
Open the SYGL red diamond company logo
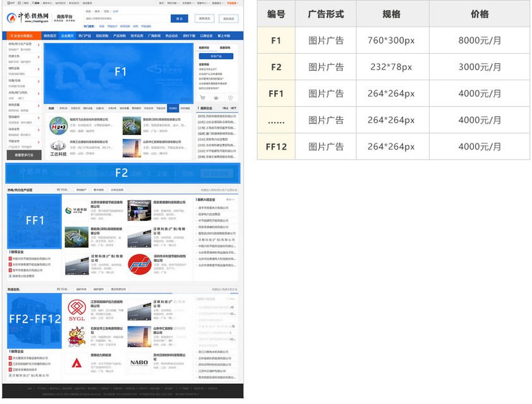click(76, 309)
